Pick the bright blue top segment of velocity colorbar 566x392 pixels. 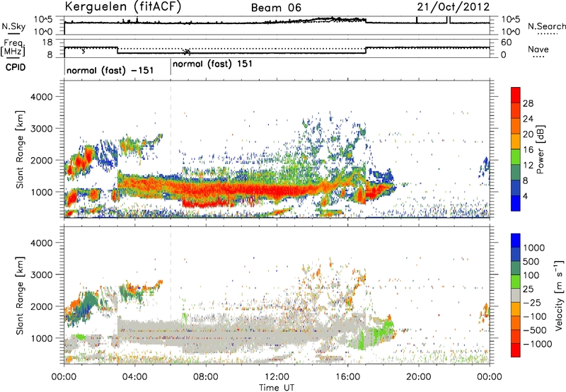point(516,241)
